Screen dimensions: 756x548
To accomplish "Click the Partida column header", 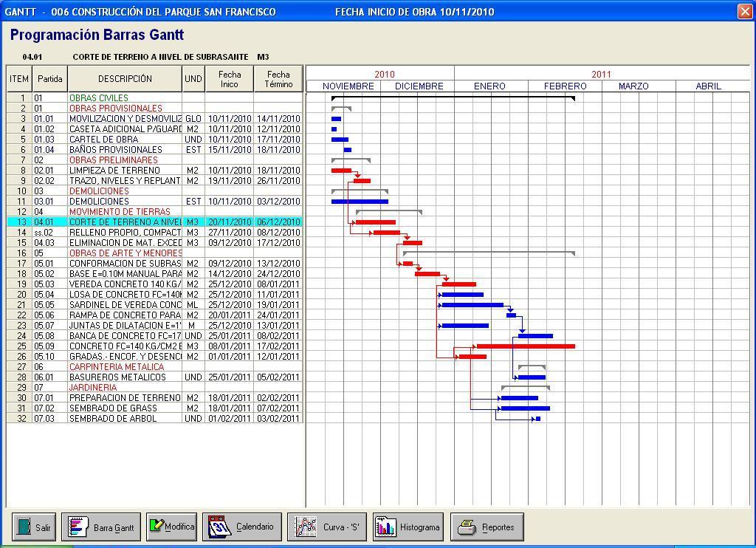I will pos(50,79).
